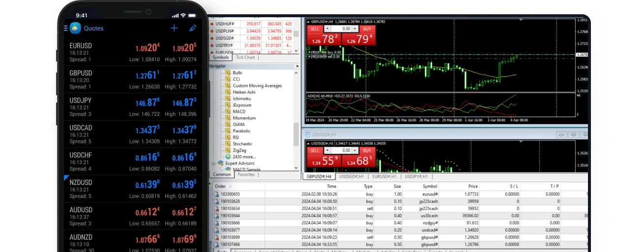The width and height of the screenshot is (644, 252).
Task: Select the RSI indicator icon
Action: point(228,137)
